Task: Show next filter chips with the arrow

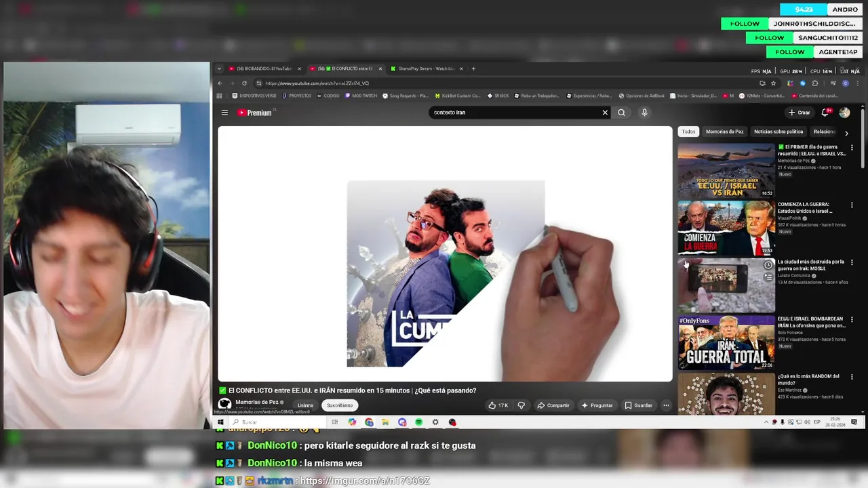Action: click(x=846, y=133)
